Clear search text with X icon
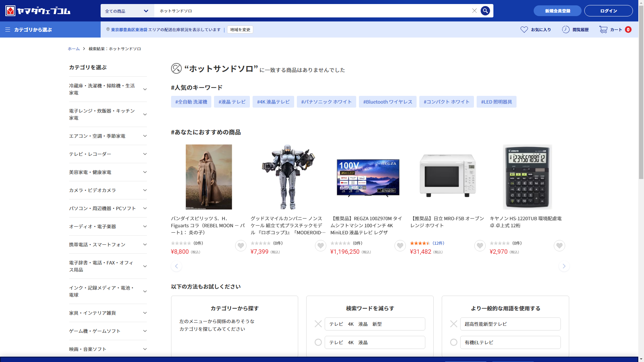This screenshot has width=644, height=362. (x=474, y=11)
